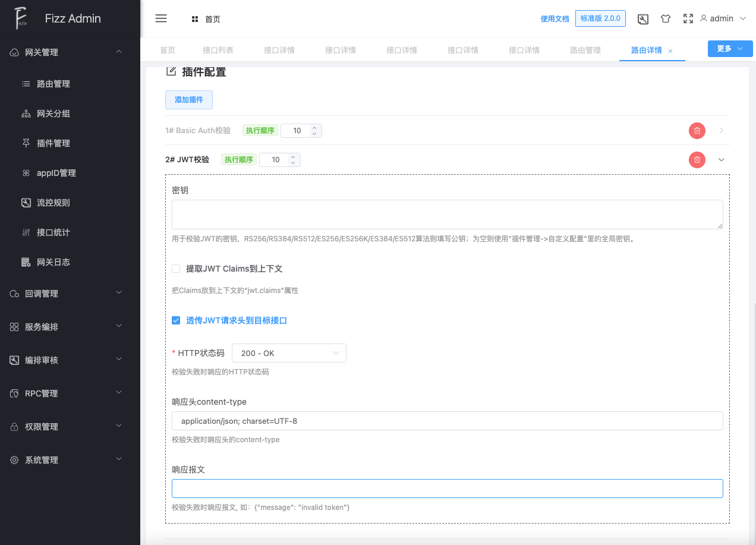Delete the JWT校验 plugin
This screenshot has height=545, width=756.
click(697, 160)
